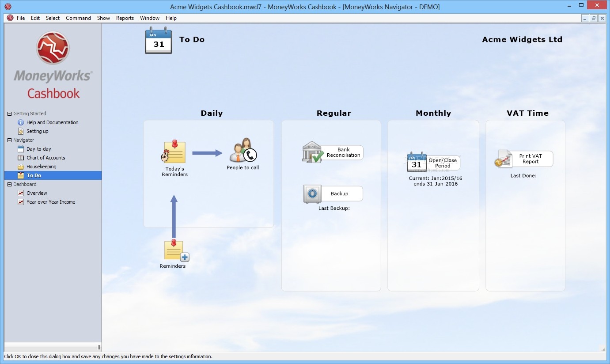
Task: Click the 'Current: Jan:2015/16' period text
Action: click(436, 178)
